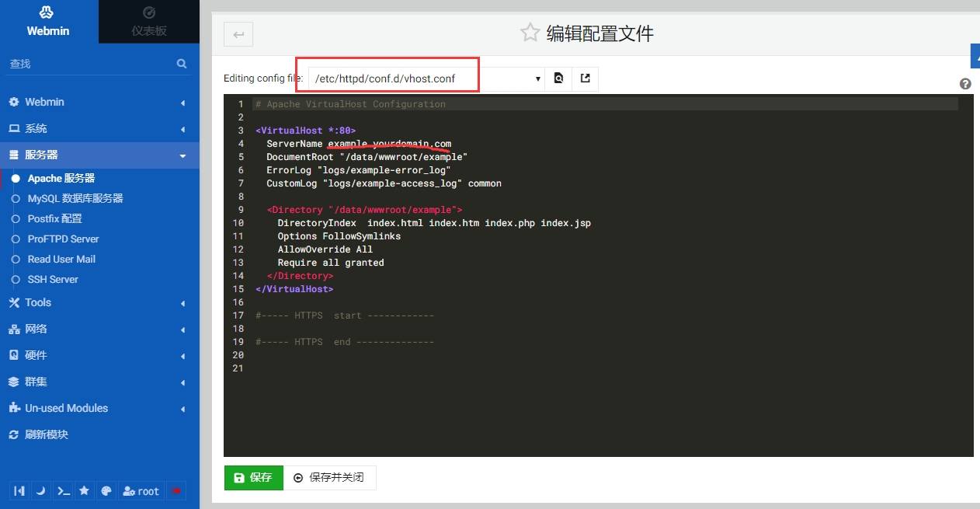Image resolution: width=980 pixels, height=509 pixels.
Task: Click the search-in-file icon beside dropdown
Action: click(x=558, y=78)
